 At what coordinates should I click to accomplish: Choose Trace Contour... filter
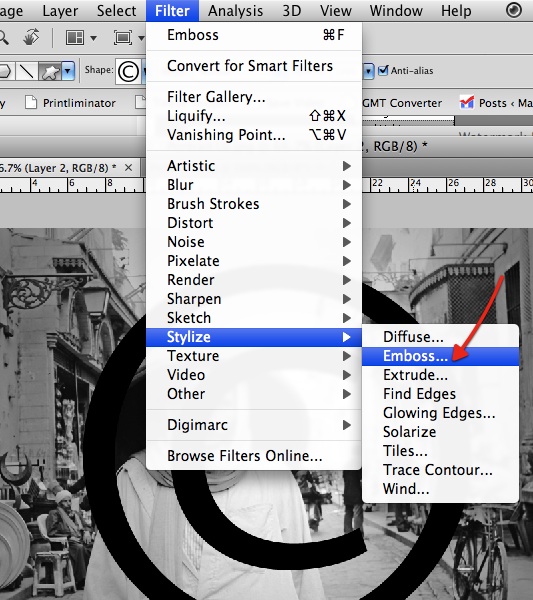pyautogui.click(x=440, y=470)
